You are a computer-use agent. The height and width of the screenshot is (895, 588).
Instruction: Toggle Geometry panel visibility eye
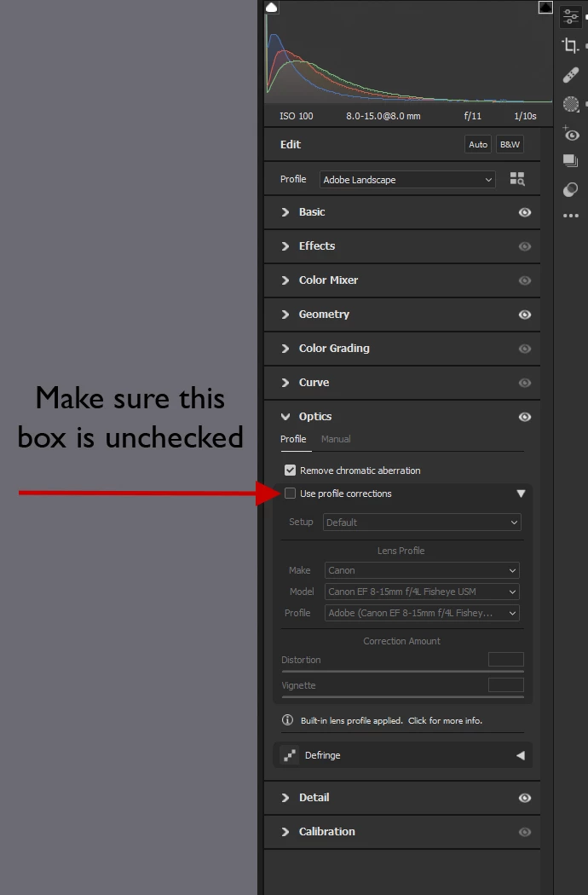[525, 315]
